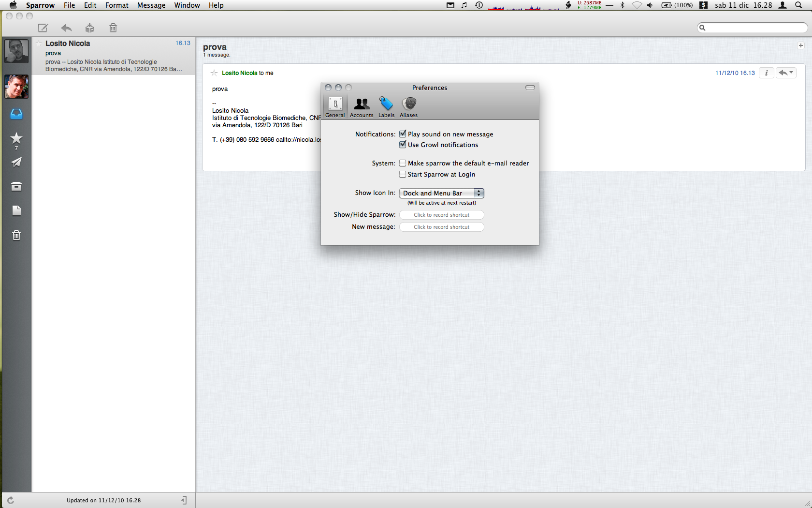Image resolution: width=812 pixels, height=508 pixels.
Task: Switch to the Accounts preferences tab
Action: tap(362, 107)
